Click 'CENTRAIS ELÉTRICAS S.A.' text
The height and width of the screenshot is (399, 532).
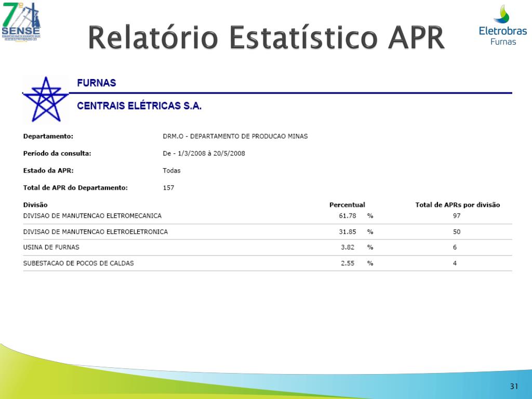tap(139, 106)
